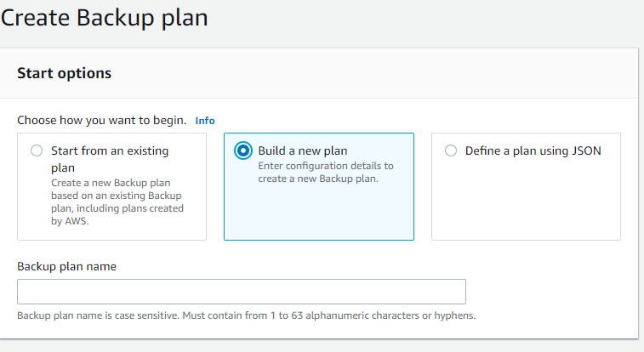Click the 'Start from an existing plan' title text

110,159
